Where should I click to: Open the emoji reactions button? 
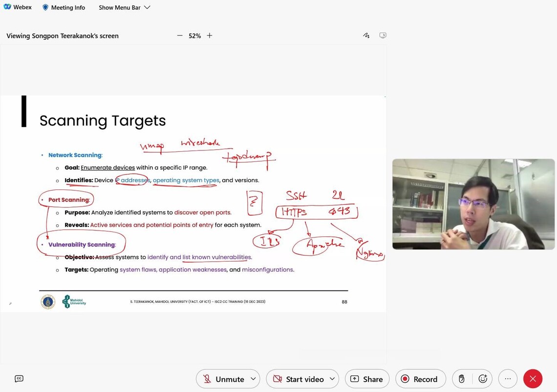pyautogui.click(x=483, y=379)
